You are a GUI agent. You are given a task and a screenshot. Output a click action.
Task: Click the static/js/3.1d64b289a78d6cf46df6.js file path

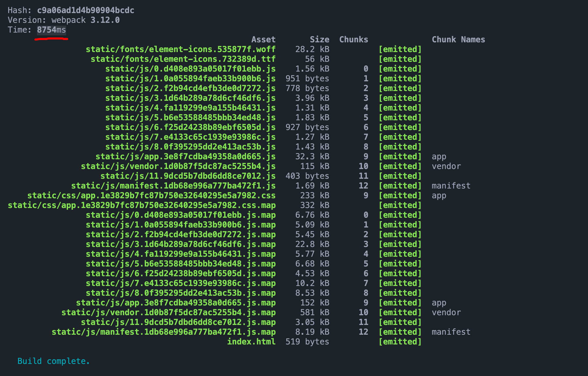pos(190,98)
